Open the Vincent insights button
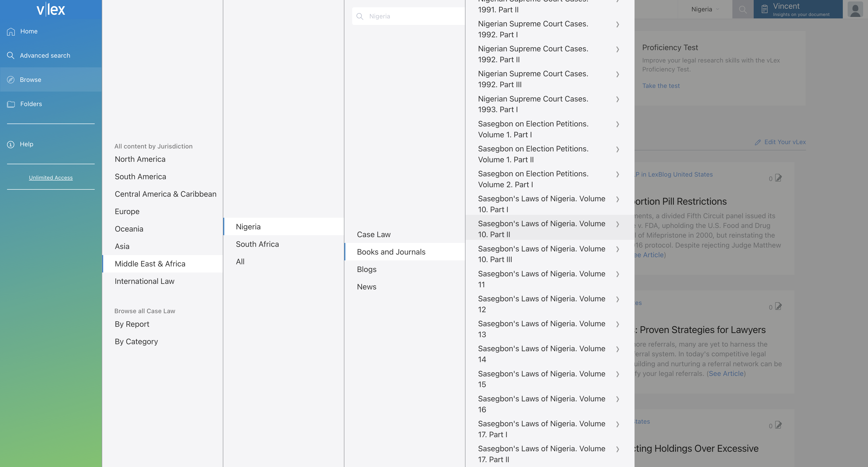Screen dimensions: 868x467 (x=798, y=9)
